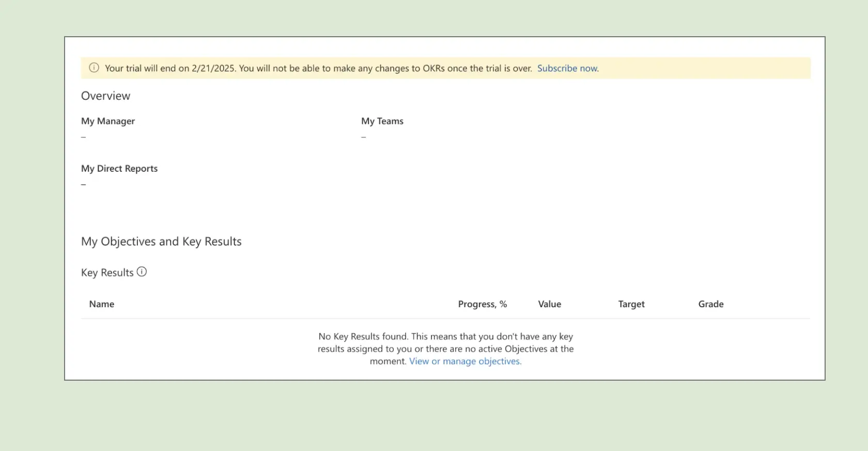Click the My Manager label

[x=108, y=121]
